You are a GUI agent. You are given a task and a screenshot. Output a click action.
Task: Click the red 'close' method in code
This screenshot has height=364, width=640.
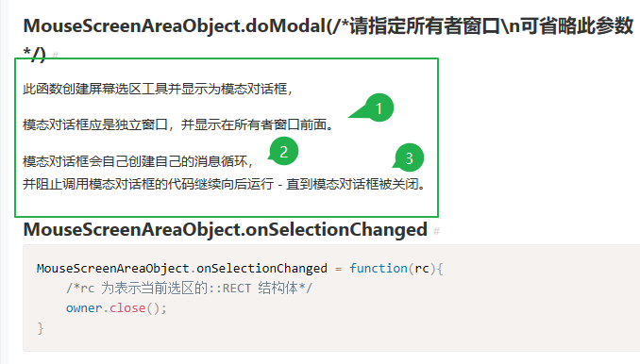point(127,307)
